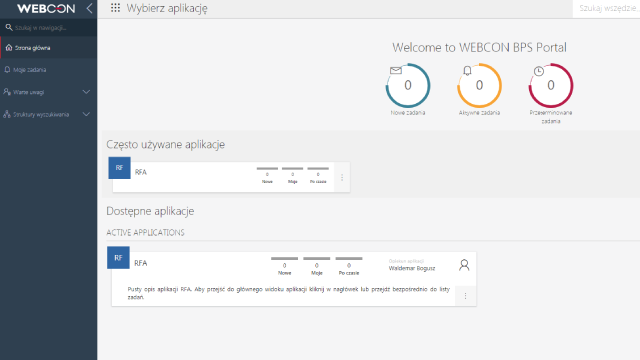Click Po czasie counter in Active Applications RFA
Image resolution: width=640 pixels, height=360 pixels.
[x=349, y=267]
